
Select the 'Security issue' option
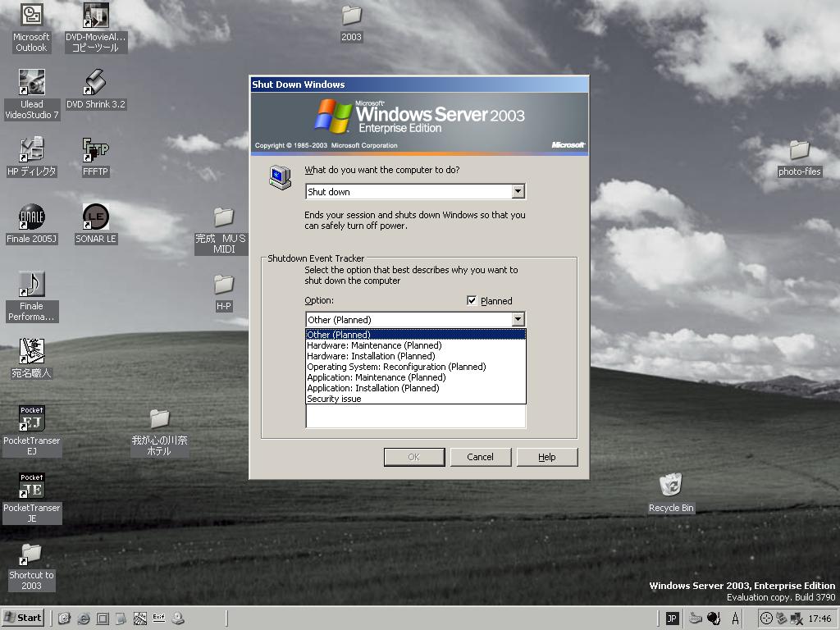(x=415, y=399)
